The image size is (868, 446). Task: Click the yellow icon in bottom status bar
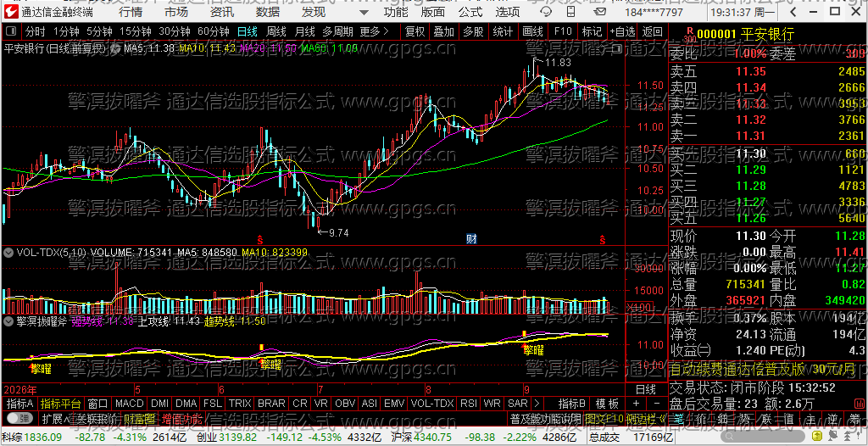816,436
